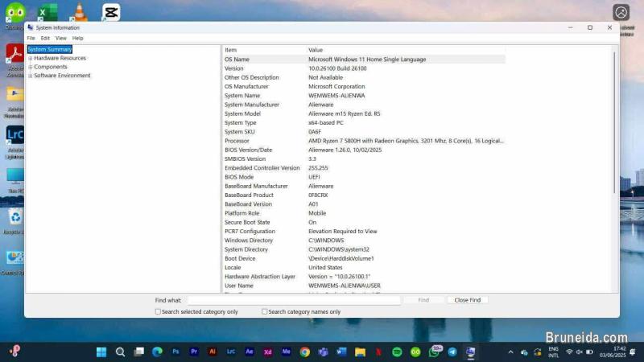This screenshot has height=362, width=644.
Task: Launch Google Chrome from the taskbar
Action: click(305, 352)
